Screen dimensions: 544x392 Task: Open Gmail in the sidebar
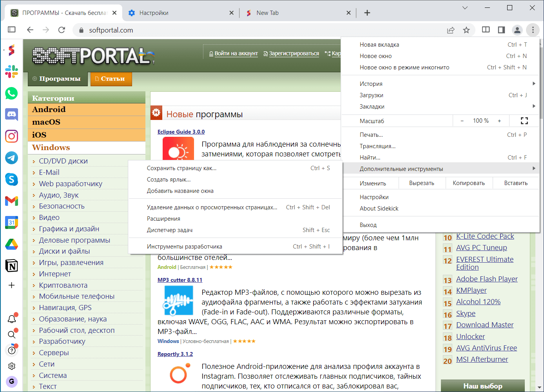12,201
